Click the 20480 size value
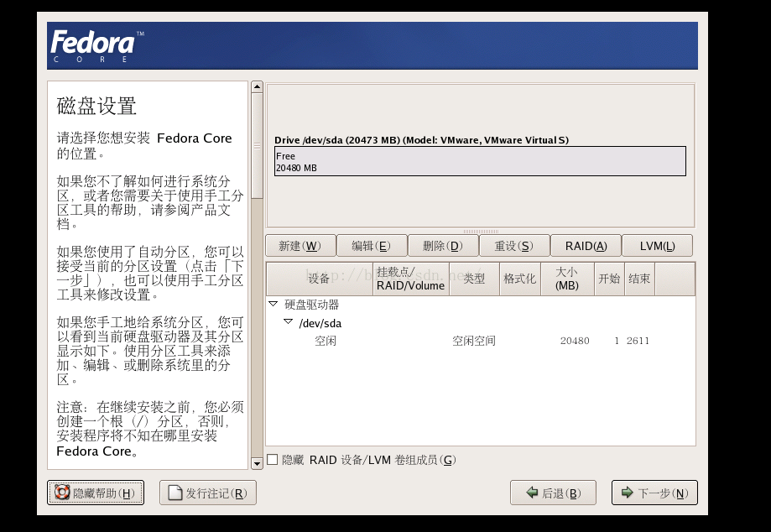This screenshot has width=771, height=532. pos(575,341)
